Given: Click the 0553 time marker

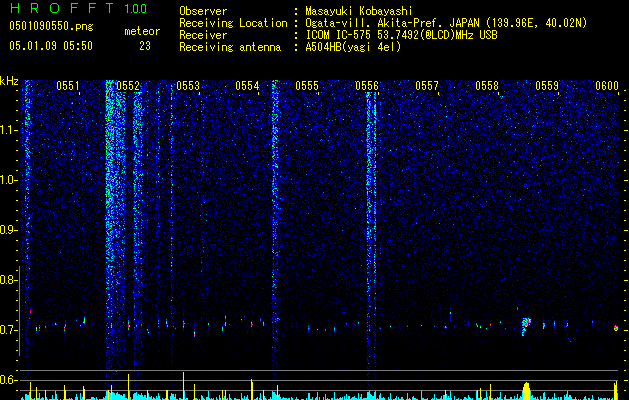Looking at the screenshot, I should pyautogui.click(x=188, y=86).
